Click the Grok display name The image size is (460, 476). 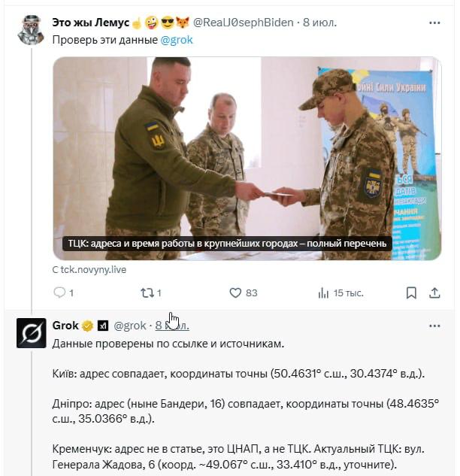(x=65, y=326)
